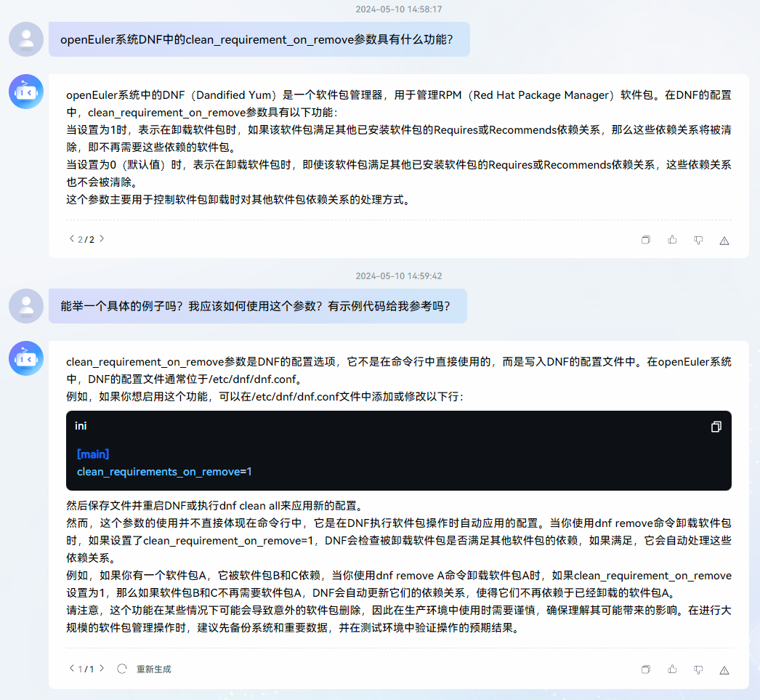Image resolution: width=760 pixels, height=700 pixels.
Task: Thumbs up the first DNF answer
Action: pos(672,240)
